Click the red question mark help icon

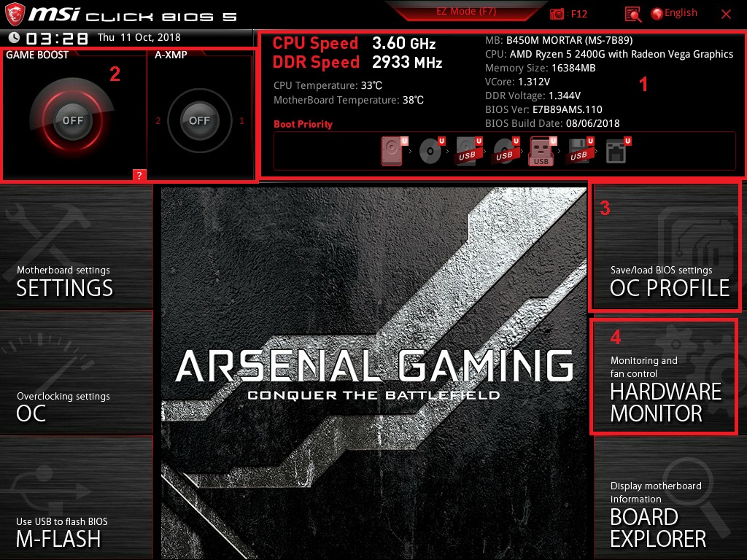tap(139, 175)
